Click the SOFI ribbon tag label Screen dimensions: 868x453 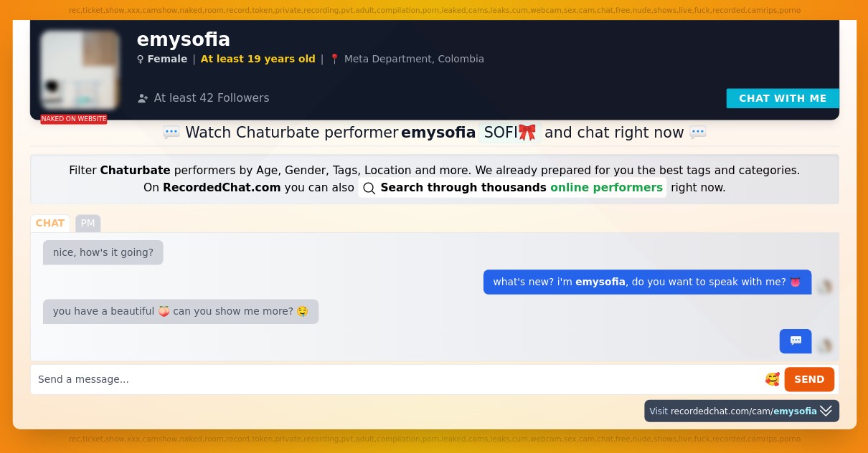[x=510, y=133]
